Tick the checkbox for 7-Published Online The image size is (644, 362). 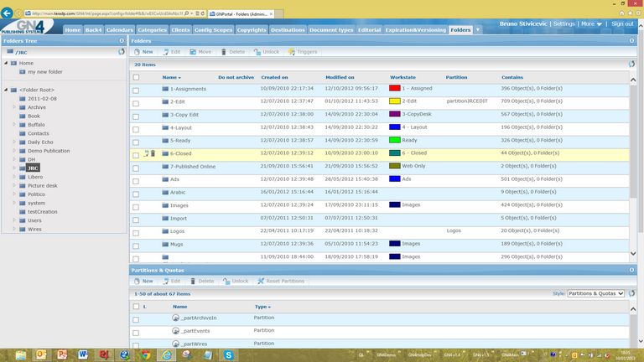tap(136, 168)
